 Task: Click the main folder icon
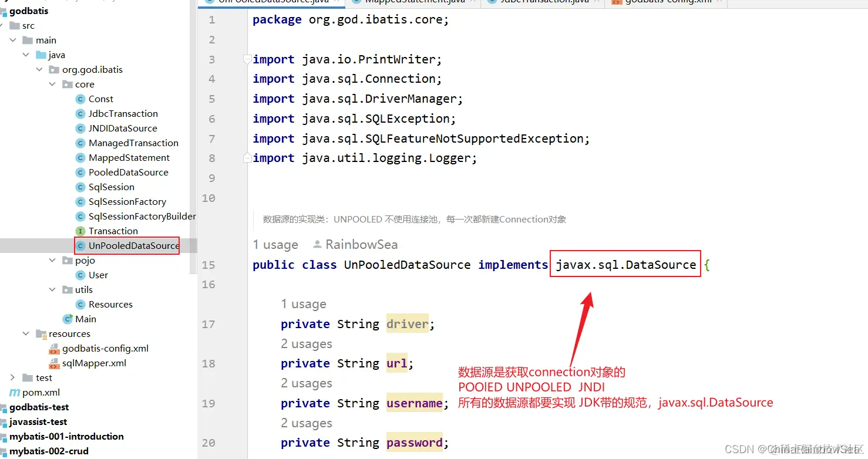point(28,41)
